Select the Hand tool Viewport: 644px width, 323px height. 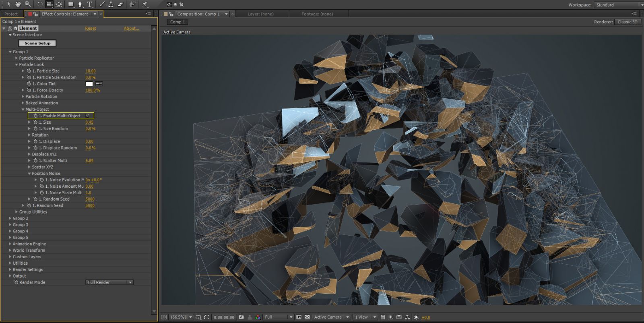18,4
